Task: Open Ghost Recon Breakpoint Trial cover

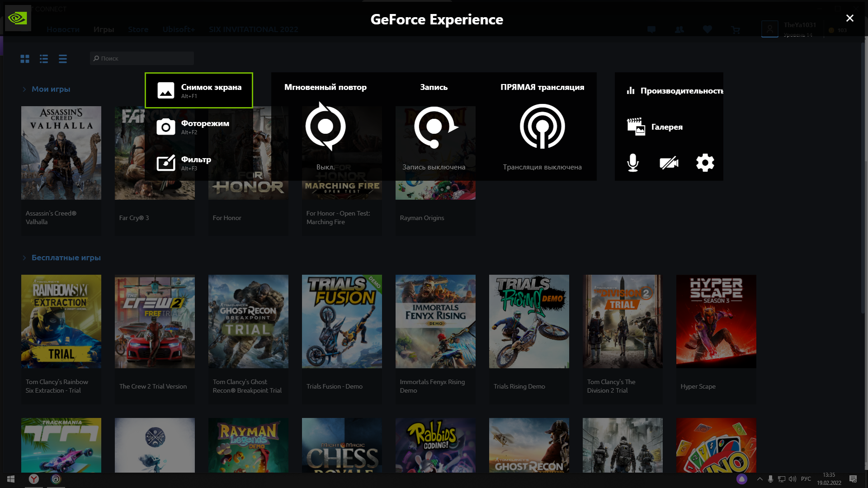Action: pyautogui.click(x=248, y=321)
